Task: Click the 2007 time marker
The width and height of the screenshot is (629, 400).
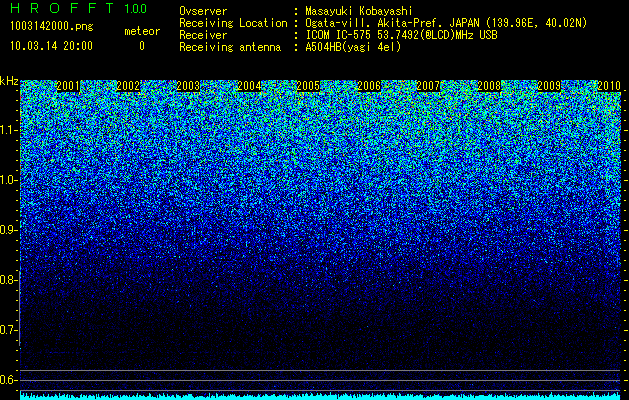Action: [x=428, y=86]
